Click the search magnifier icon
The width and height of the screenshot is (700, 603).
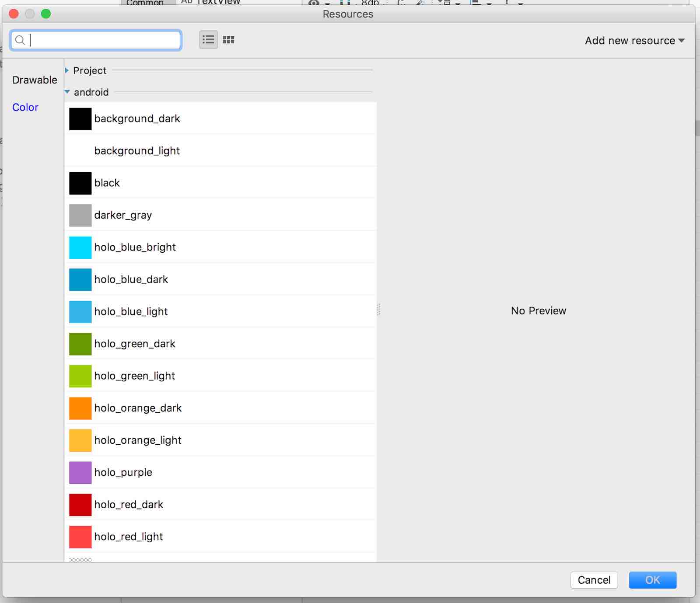pyautogui.click(x=20, y=40)
